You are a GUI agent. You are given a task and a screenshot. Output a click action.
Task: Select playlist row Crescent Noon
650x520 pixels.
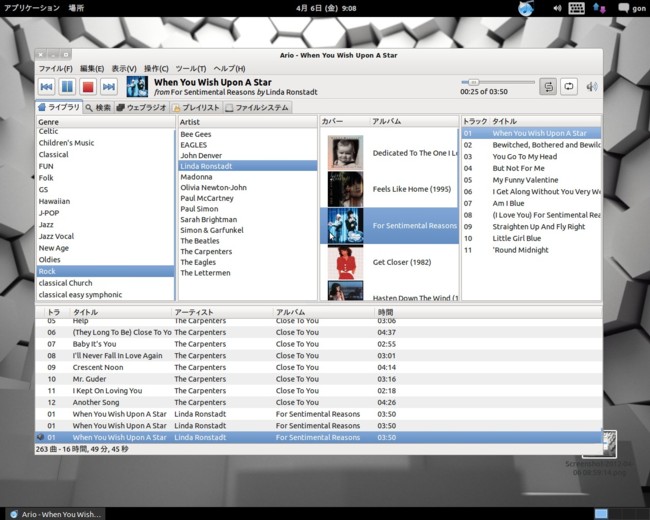[x=318, y=367]
